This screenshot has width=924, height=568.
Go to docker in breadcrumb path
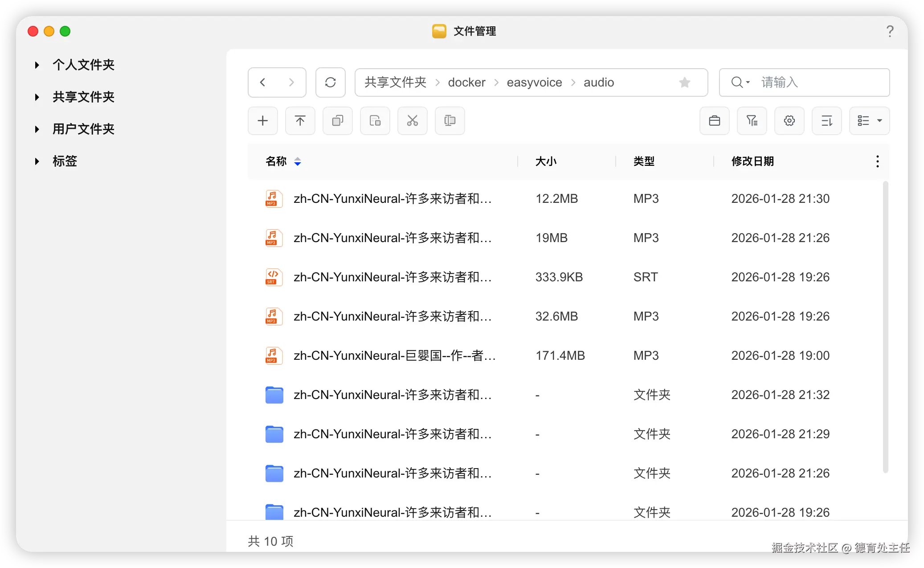pyautogui.click(x=466, y=82)
